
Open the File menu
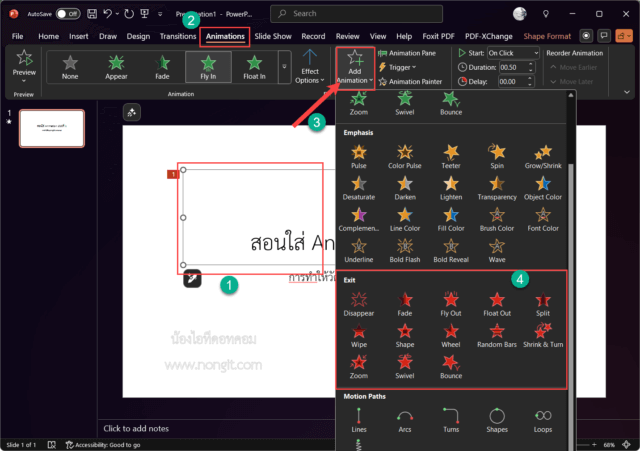coord(18,36)
